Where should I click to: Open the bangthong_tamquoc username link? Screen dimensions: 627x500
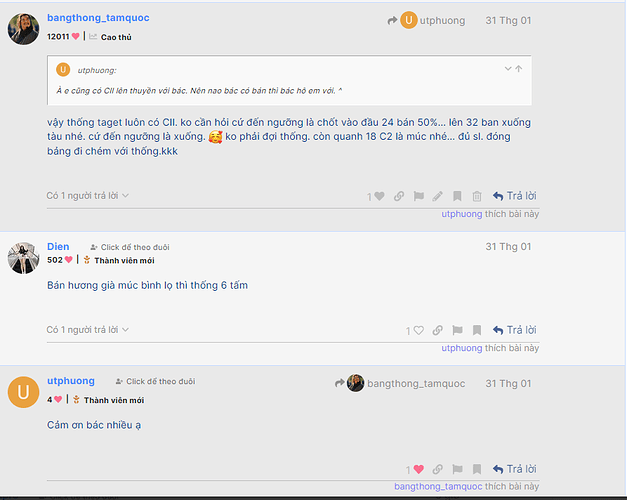click(x=98, y=18)
